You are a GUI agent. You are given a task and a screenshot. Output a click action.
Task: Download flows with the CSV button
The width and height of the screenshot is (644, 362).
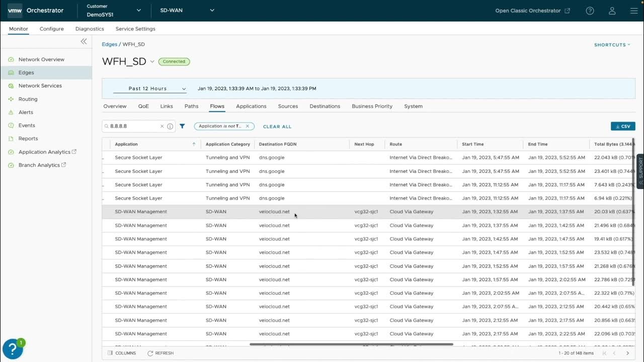[x=623, y=126]
